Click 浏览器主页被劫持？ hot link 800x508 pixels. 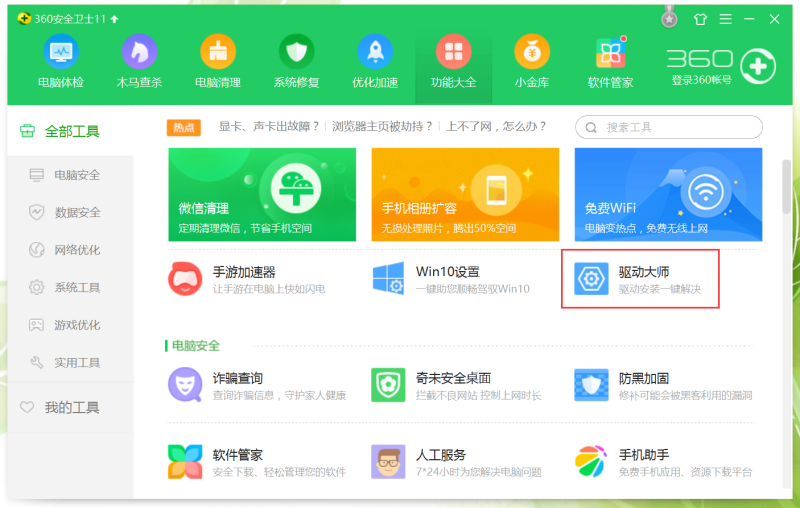click(x=383, y=126)
